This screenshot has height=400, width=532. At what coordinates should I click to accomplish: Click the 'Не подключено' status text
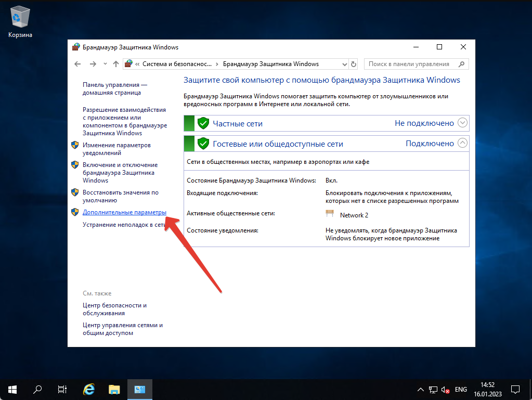pos(424,123)
